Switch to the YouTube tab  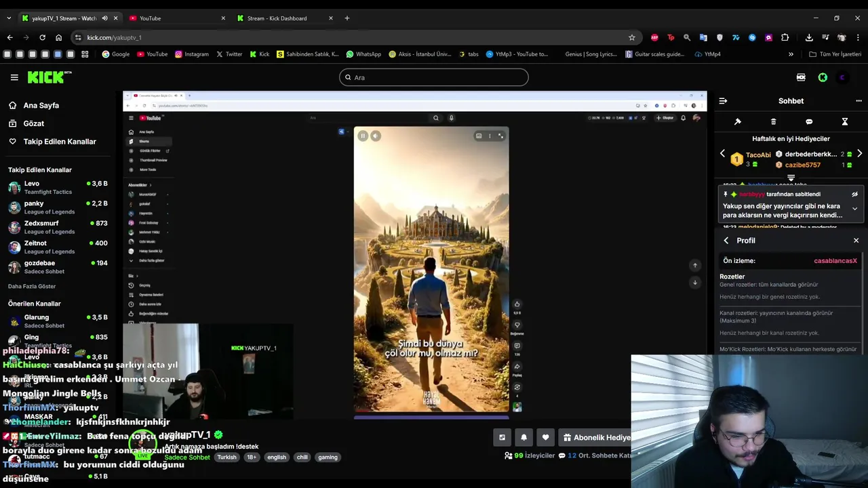click(x=176, y=18)
